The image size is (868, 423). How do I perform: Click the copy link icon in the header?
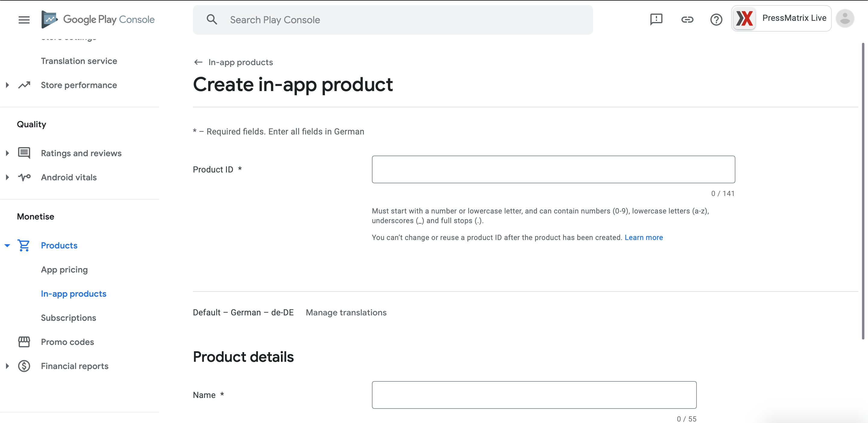(687, 20)
